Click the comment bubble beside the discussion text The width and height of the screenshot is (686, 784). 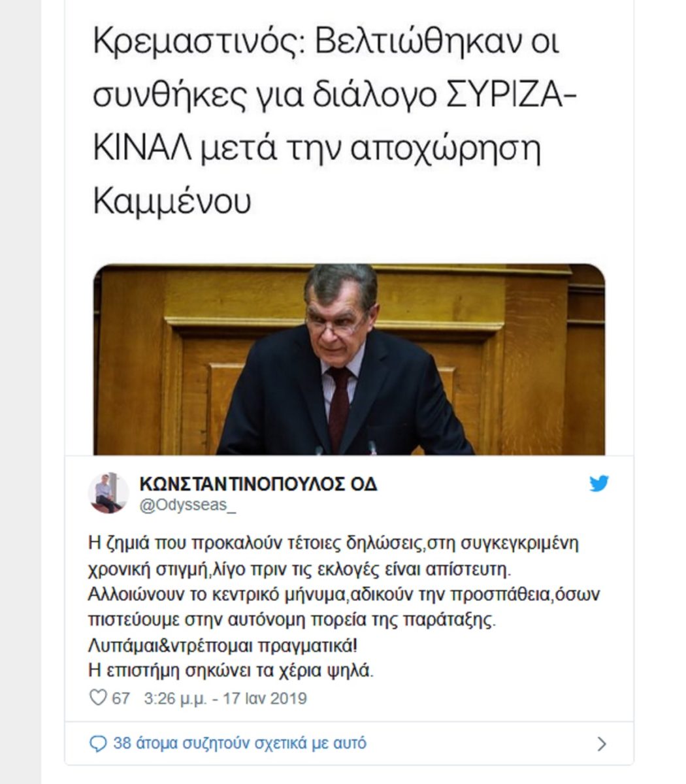point(100,742)
